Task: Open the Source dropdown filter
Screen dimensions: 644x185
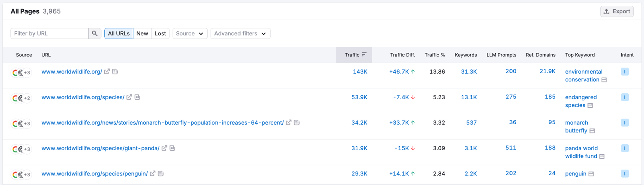Action: coord(190,33)
